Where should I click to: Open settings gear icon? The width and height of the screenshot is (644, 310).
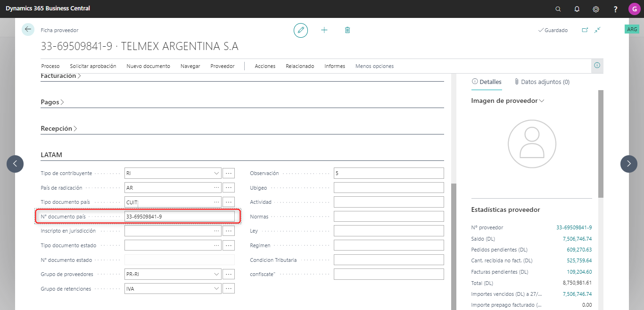pyautogui.click(x=596, y=9)
